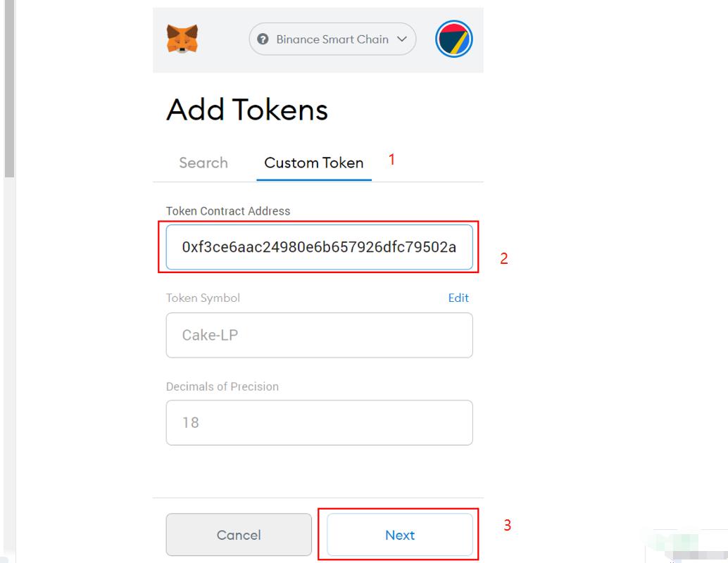
Task: Click the Decimals of Precision field
Action: tap(319, 423)
